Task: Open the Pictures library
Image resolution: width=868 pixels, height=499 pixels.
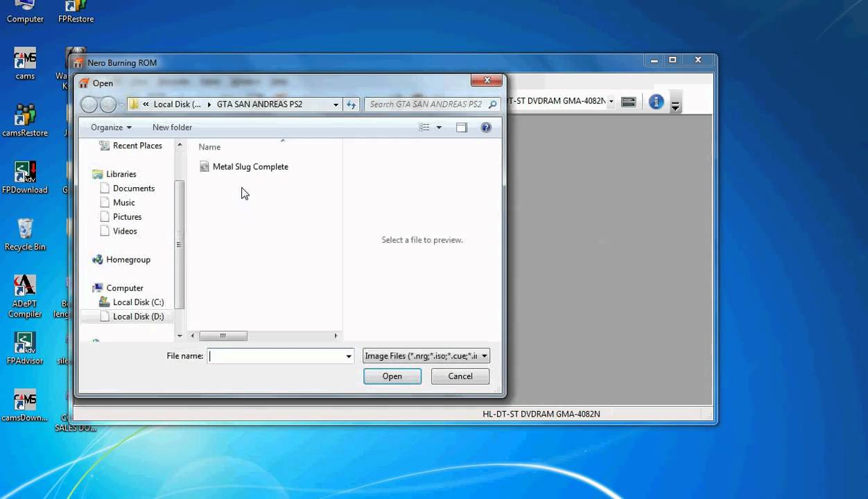Action: coord(128,217)
